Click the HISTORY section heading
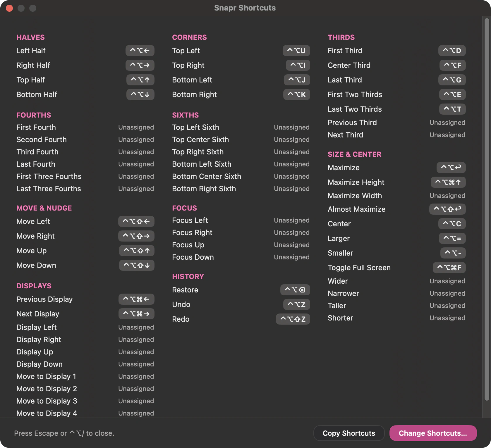This screenshot has width=491, height=448. (x=188, y=276)
